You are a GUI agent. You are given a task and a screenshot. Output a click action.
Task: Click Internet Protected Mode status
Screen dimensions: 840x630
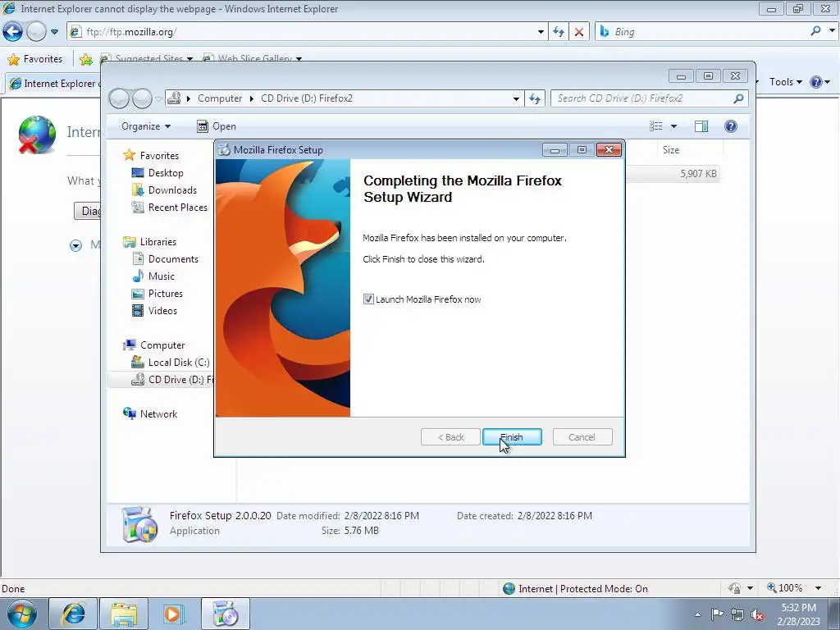coord(575,589)
